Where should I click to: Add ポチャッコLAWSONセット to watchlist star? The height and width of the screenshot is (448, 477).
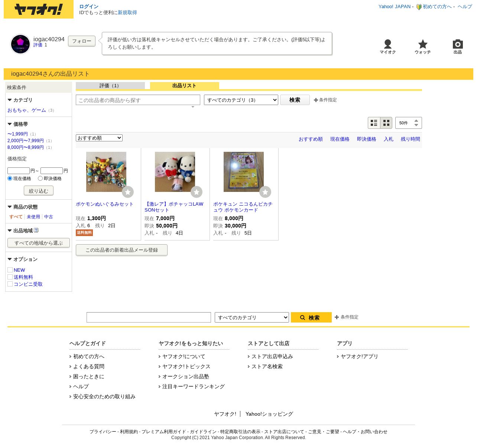pyautogui.click(x=197, y=192)
